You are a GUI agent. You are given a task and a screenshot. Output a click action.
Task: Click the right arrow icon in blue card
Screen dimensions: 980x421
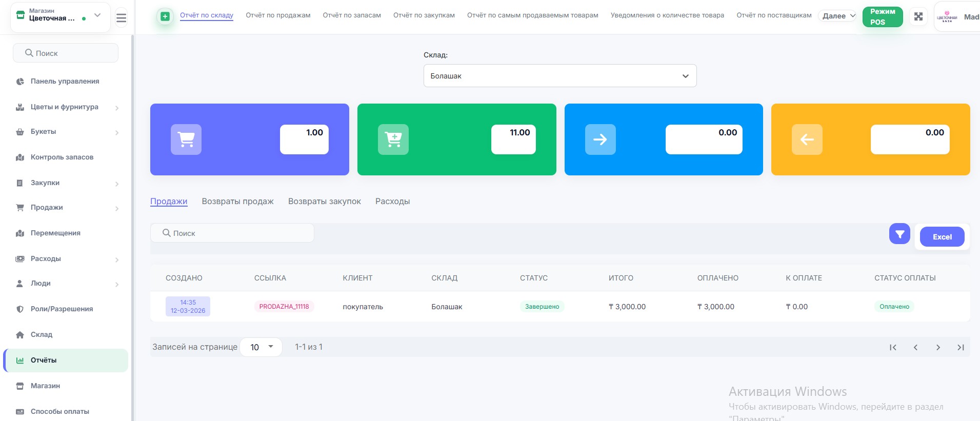tap(600, 139)
